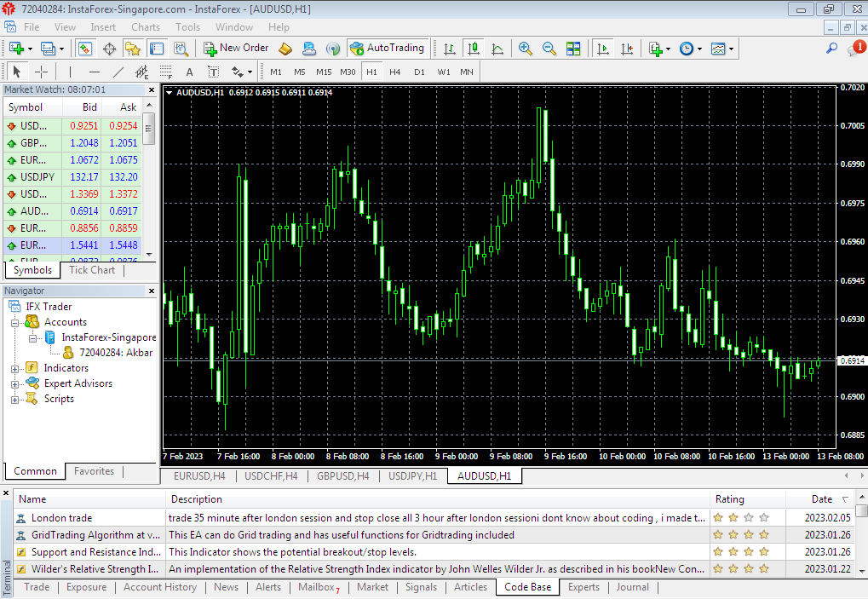Screen dimensions: 868x599
Task: Open the Tick Chart tab
Action: click(x=92, y=270)
